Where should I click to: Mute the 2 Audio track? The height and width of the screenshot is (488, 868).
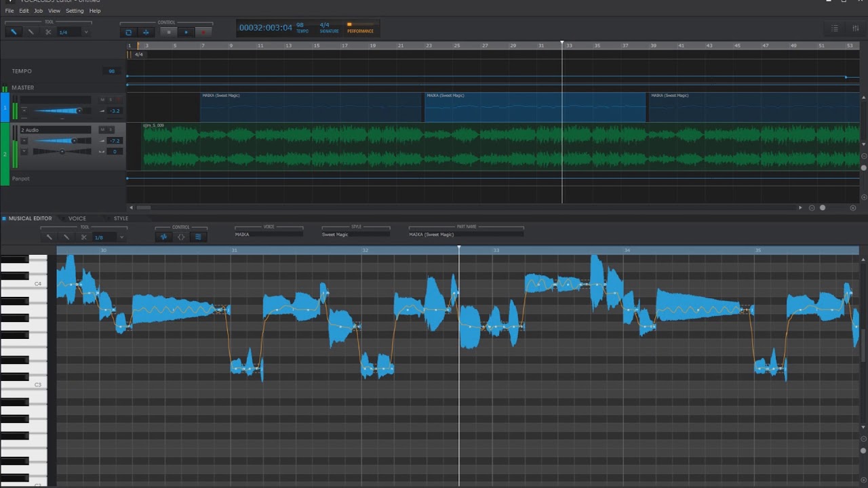pos(102,129)
